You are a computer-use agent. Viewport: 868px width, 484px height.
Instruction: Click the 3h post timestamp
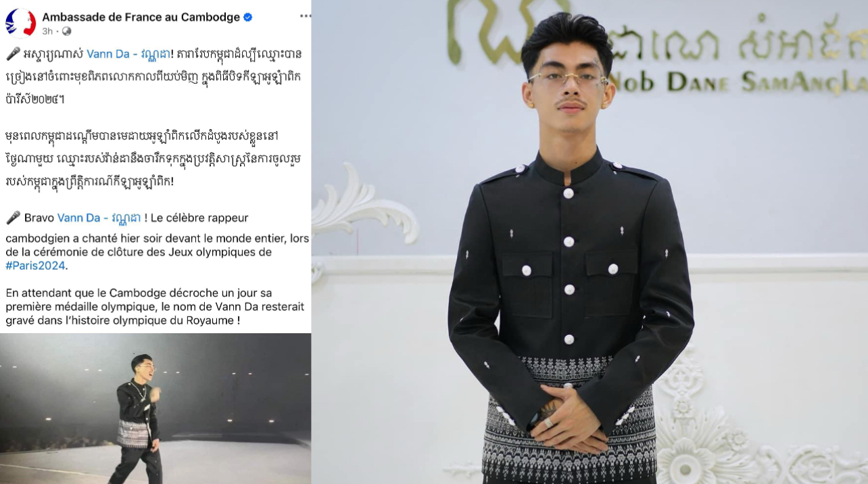coord(47,31)
